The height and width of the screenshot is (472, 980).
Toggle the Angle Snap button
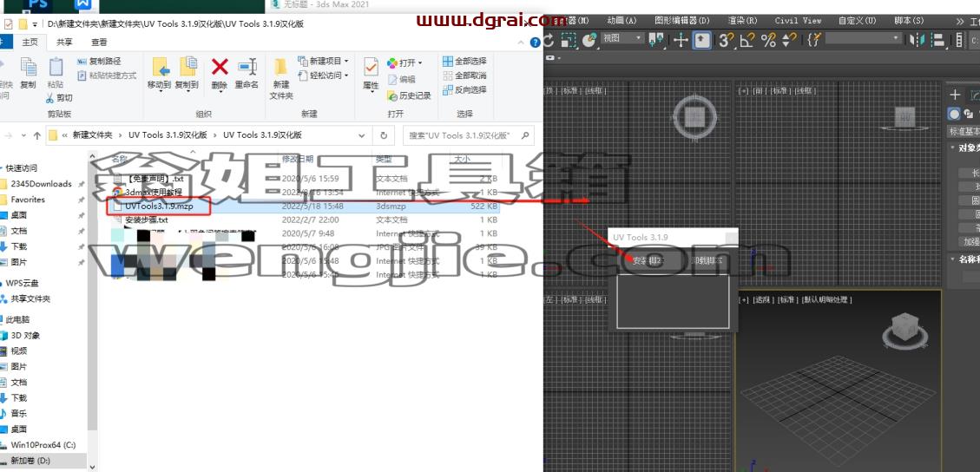click(x=747, y=41)
